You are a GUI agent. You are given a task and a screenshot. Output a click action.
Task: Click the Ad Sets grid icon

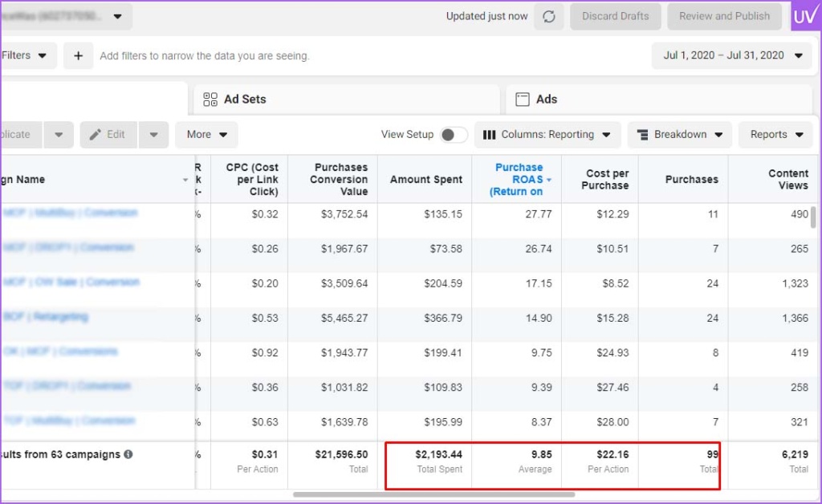[x=210, y=100]
